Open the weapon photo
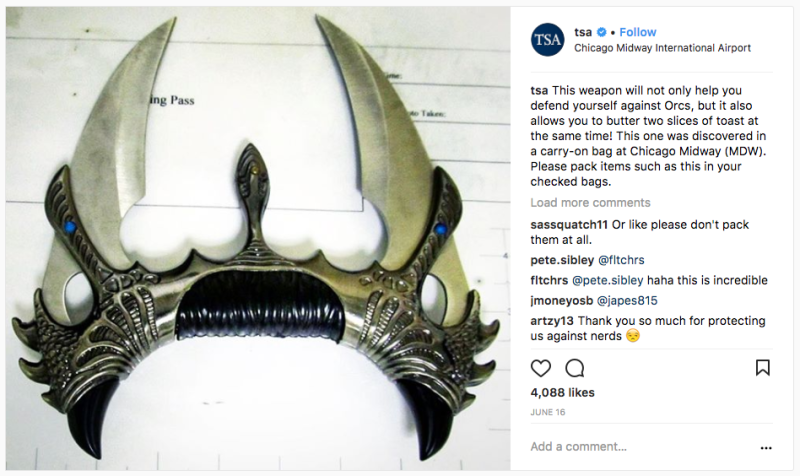This screenshot has height=476, width=800. tap(258, 238)
